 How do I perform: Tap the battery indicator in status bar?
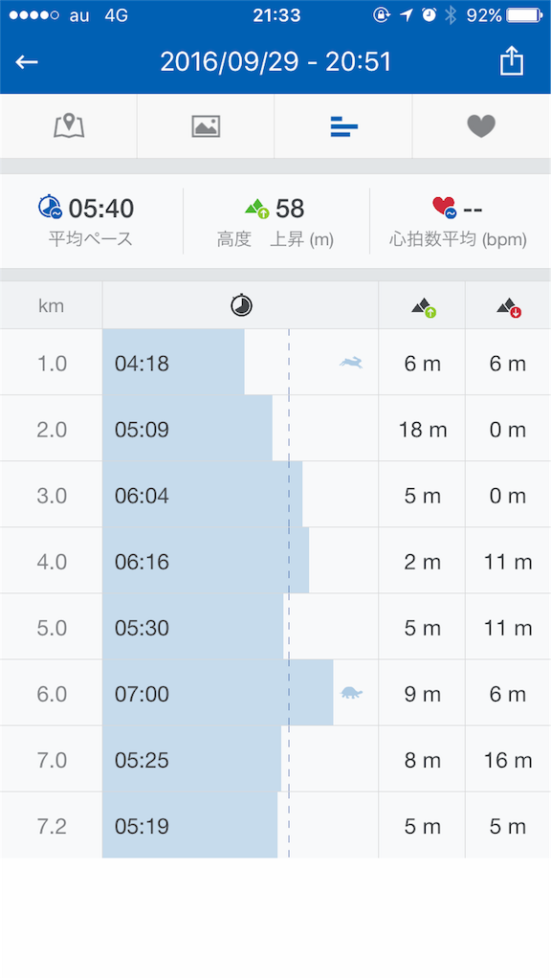point(525,15)
